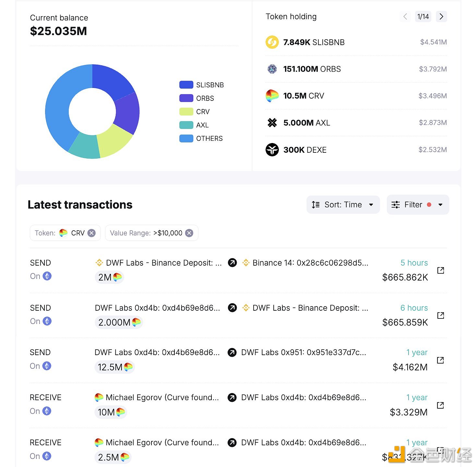476x467 pixels.
Task: Click Curve icon beside Michael Egorov 10M row
Action: point(99,397)
